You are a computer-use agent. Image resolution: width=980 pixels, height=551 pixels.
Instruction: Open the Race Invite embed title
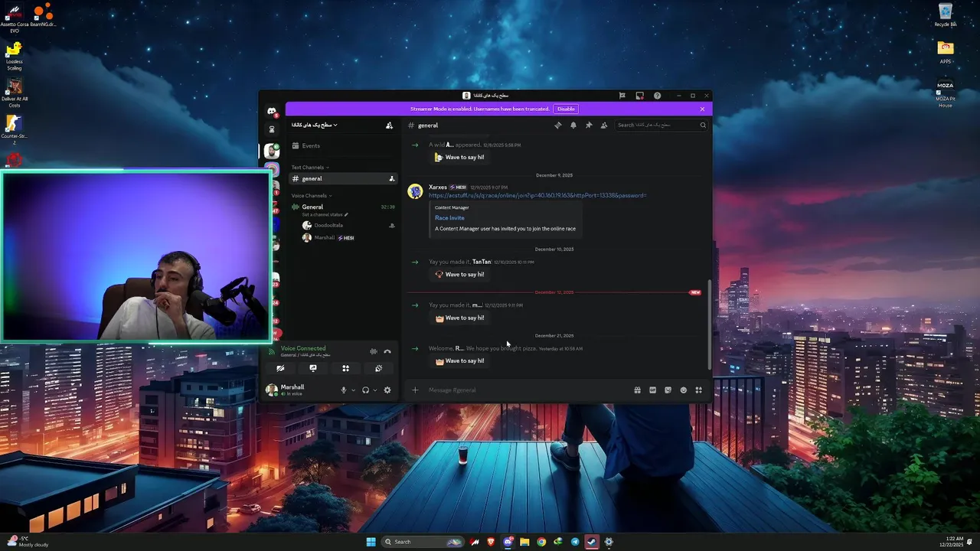(449, 217)
